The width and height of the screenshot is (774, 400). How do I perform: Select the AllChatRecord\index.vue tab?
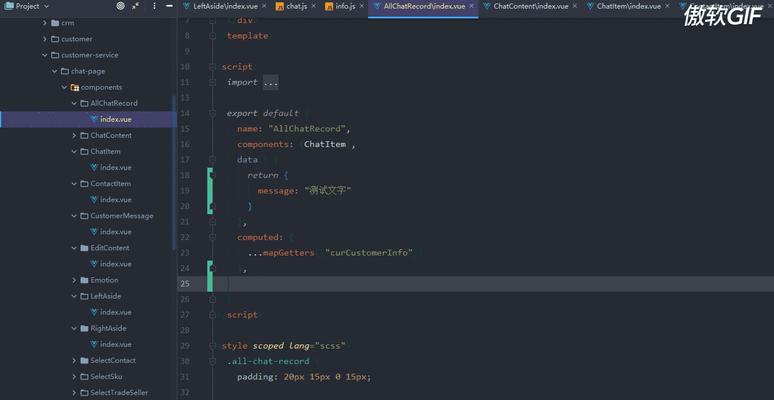point(425,6)
